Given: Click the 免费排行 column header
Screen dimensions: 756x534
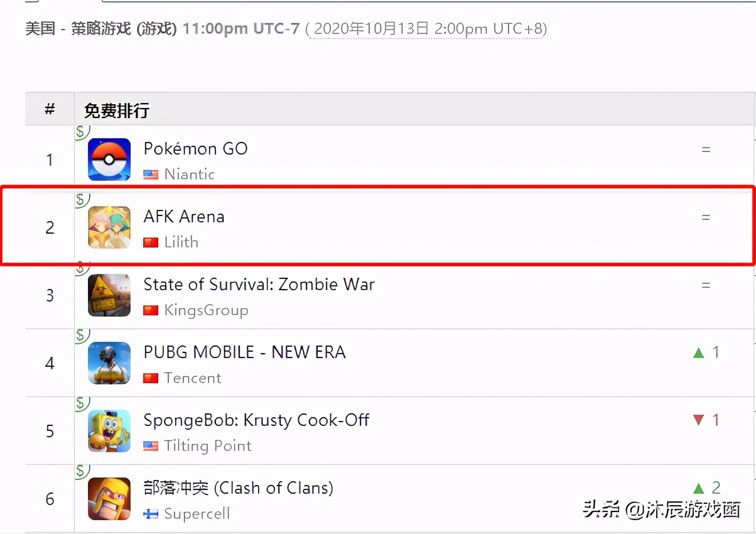Looking at the screenshot, I should click(x=117, y=111).
